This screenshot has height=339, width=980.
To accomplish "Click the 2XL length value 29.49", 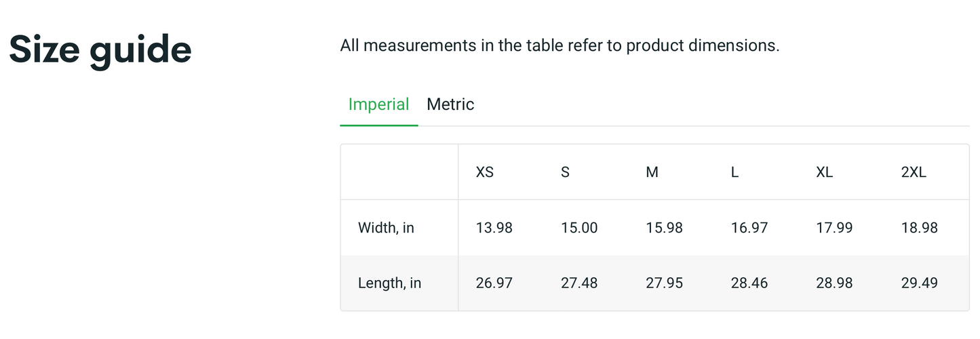I will point(920,283).
